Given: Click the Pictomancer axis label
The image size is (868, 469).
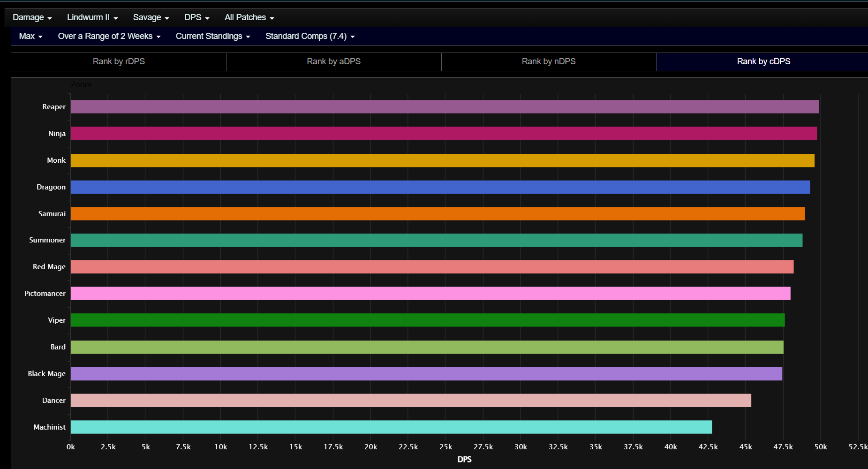Looking at the screenshot, I should (x=45, y=294).
